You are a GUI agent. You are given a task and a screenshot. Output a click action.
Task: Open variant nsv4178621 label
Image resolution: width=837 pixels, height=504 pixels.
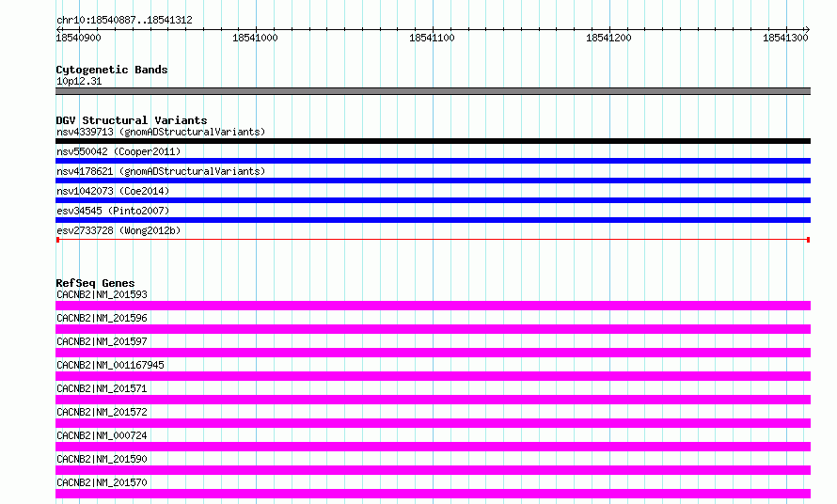(x=161, y=171)
